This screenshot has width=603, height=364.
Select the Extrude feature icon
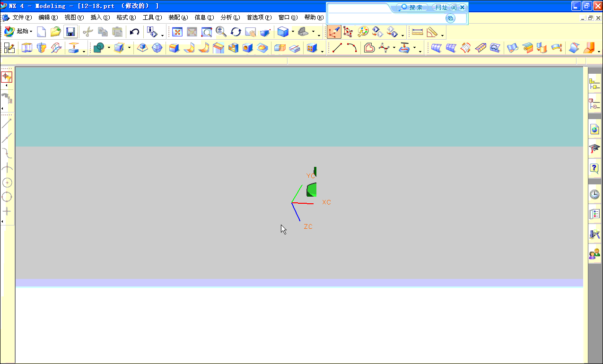[x=27, y=48]
